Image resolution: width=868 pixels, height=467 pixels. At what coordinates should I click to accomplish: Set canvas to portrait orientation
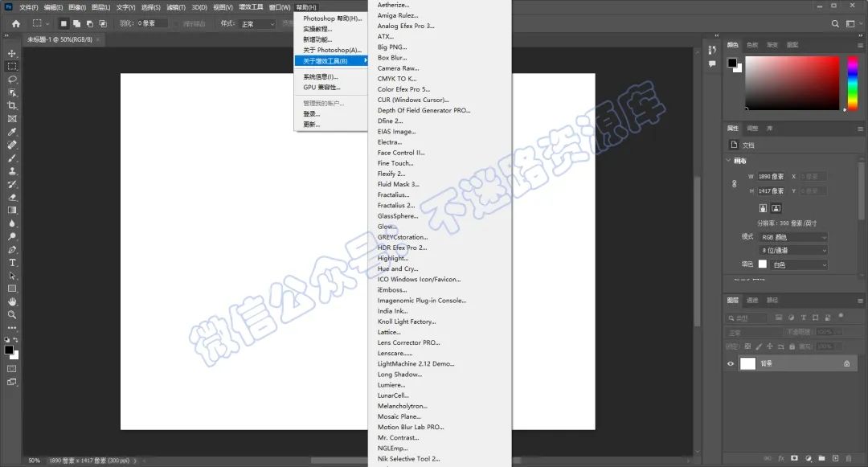(x=763, y=208)
